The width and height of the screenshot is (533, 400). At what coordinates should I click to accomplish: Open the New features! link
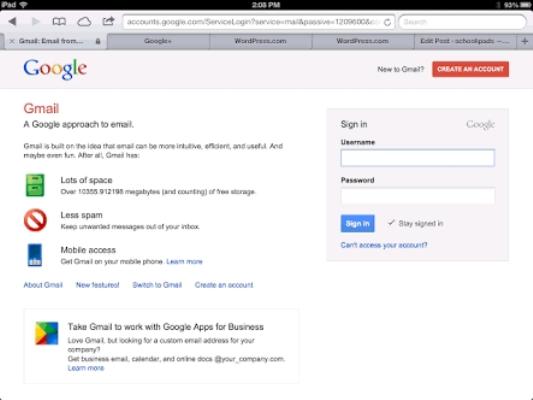coord(98,285)
